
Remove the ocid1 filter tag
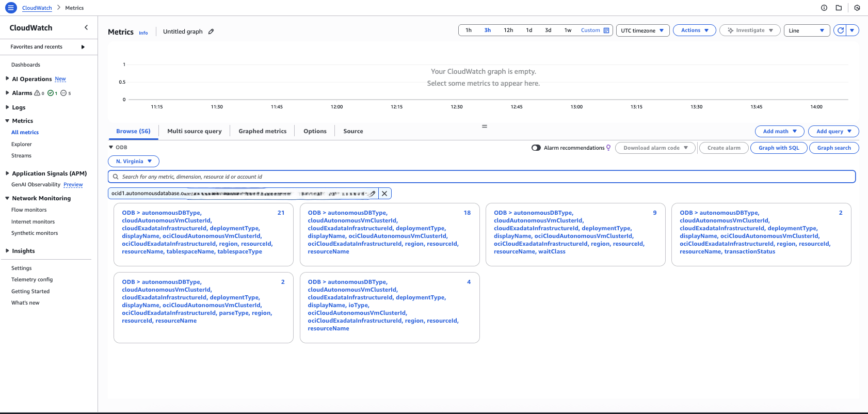pos(384,194)
